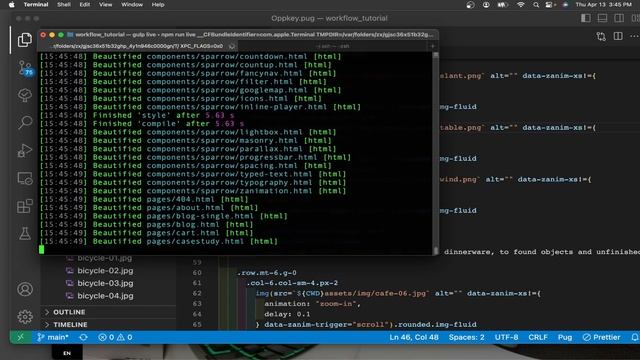The height and width of the screenshot is (360, 640).
Task: Open the Search view in activity bar
Action: click(x=24, y=122)
